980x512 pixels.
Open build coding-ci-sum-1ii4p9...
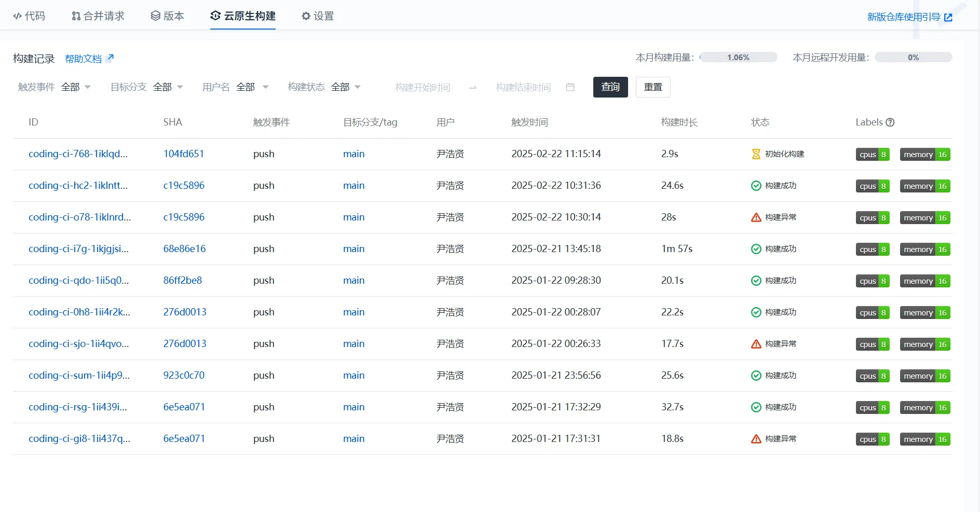[79, 376]
